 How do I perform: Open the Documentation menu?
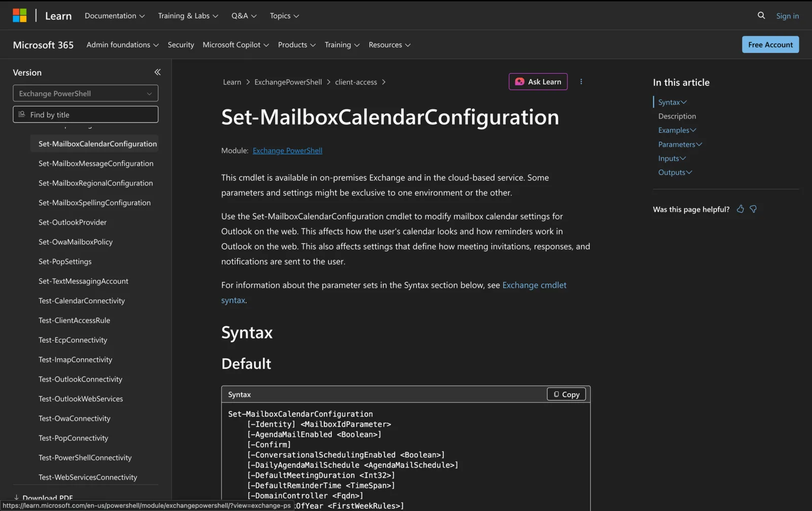pyautogui.click(x=115, y=16)
